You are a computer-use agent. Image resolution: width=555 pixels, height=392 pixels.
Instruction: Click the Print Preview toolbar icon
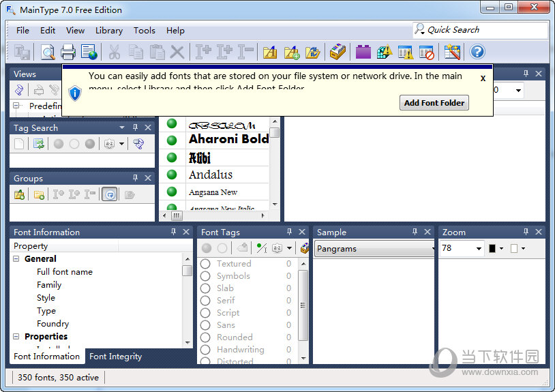[x=48, y=52]
